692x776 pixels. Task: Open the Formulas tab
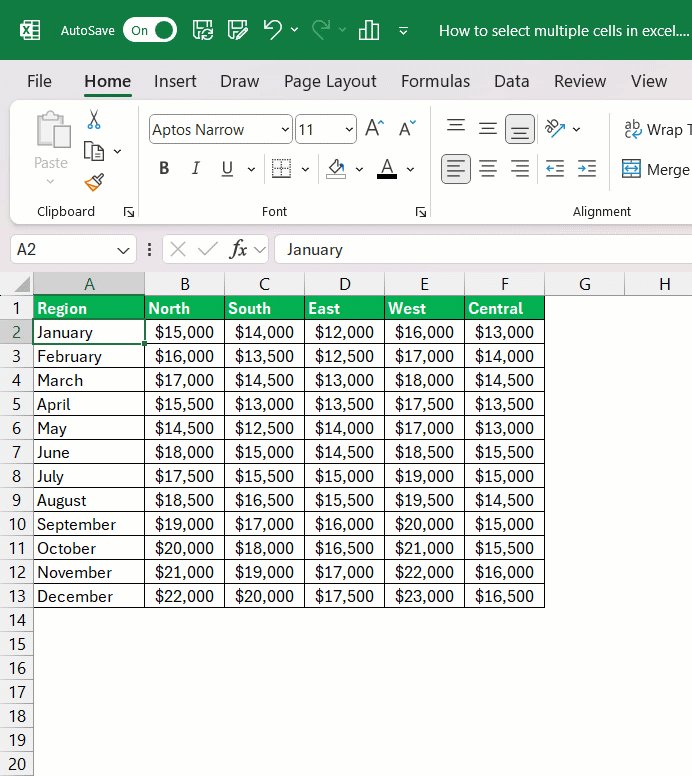[x=435, y=81]
